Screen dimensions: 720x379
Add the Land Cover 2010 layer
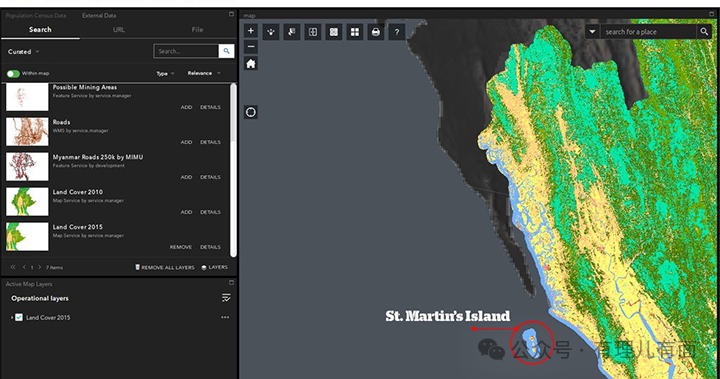186,212
